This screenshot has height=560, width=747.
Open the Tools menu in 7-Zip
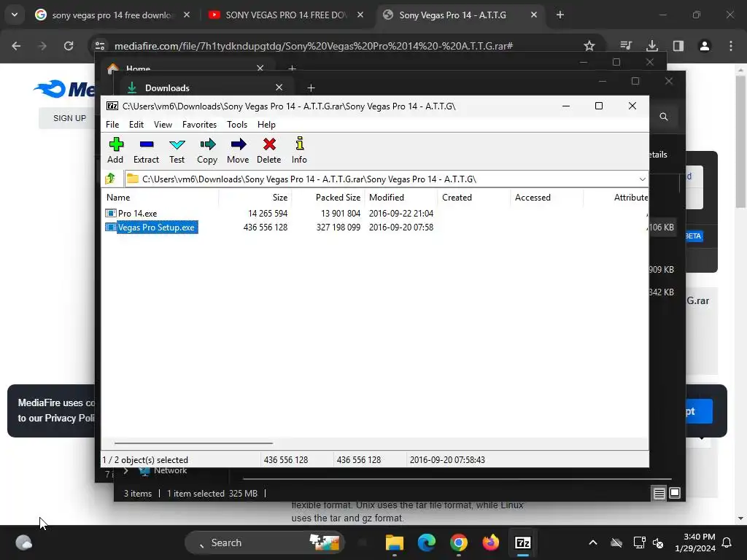point(237,124)
